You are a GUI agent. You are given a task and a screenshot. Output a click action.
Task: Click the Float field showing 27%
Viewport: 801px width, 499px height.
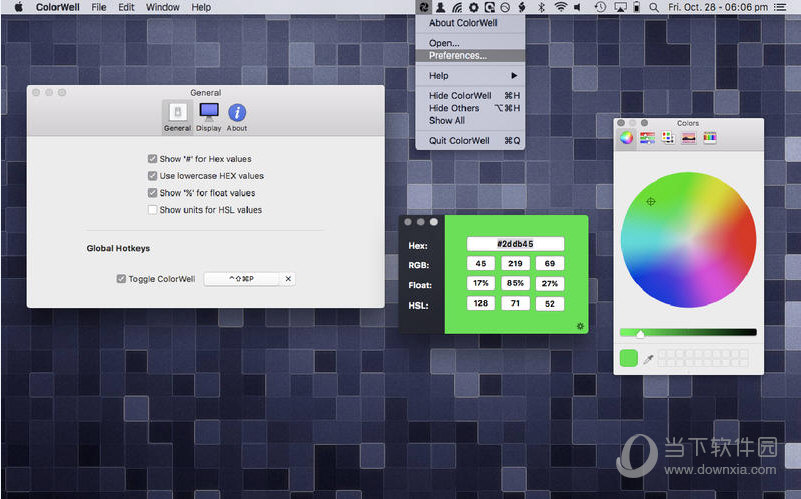point(550,283)
